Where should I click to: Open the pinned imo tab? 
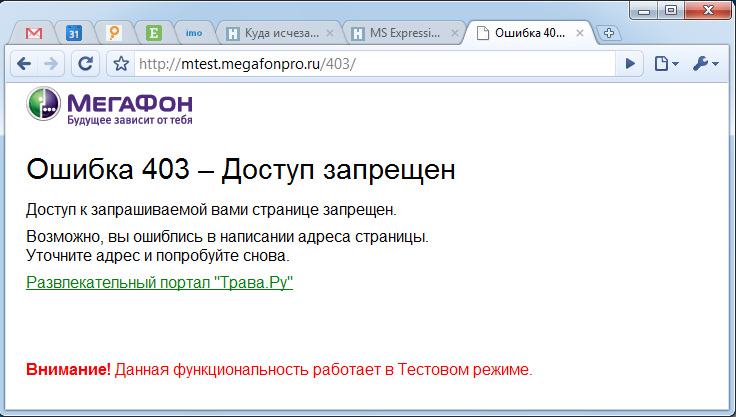tap(193, 33)
